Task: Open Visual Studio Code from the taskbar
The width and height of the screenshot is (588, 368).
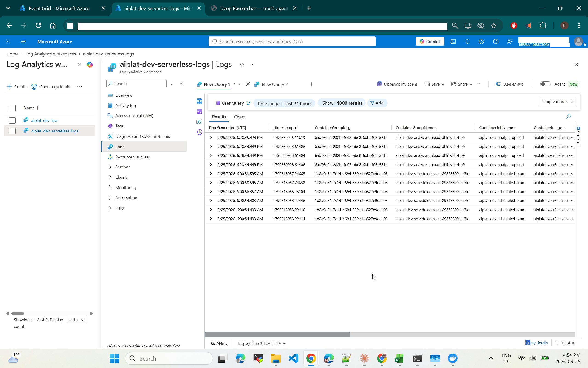Action: [294, 358]
